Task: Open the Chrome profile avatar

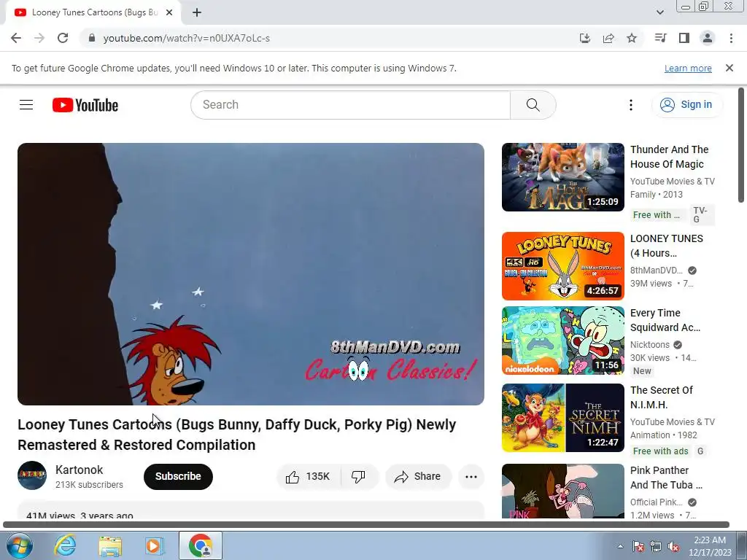Action: [x=708, y=38]
